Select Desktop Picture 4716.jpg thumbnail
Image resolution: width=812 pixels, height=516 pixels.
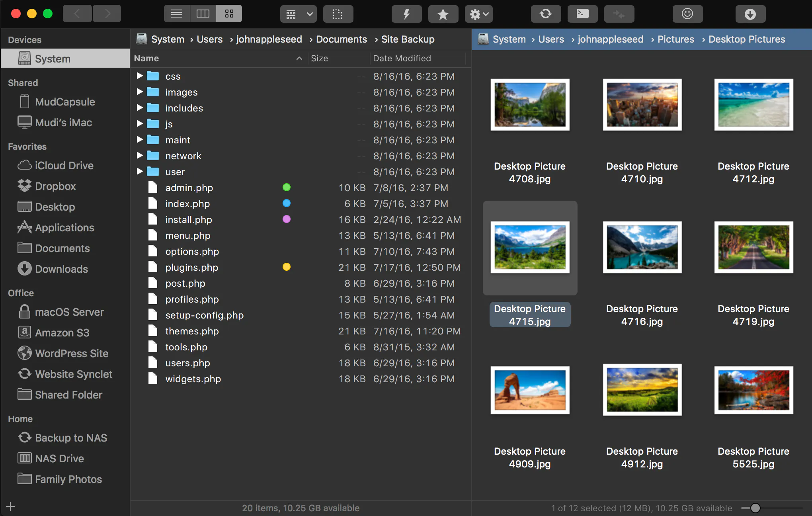point(642,247)
